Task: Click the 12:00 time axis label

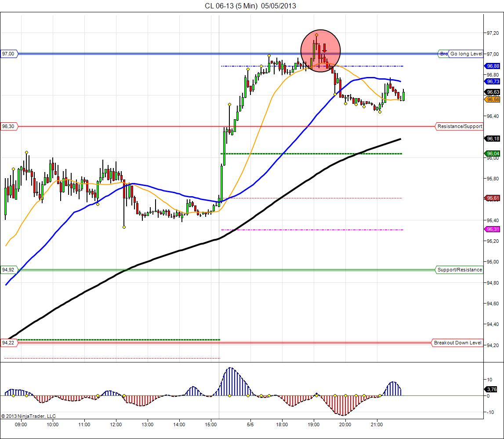Action: point(116,424)
